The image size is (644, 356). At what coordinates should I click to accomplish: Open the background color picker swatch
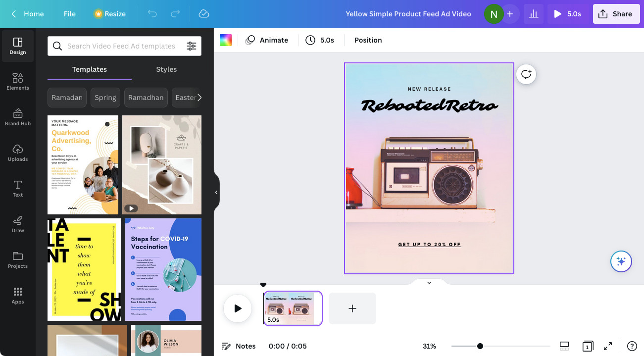226,40
